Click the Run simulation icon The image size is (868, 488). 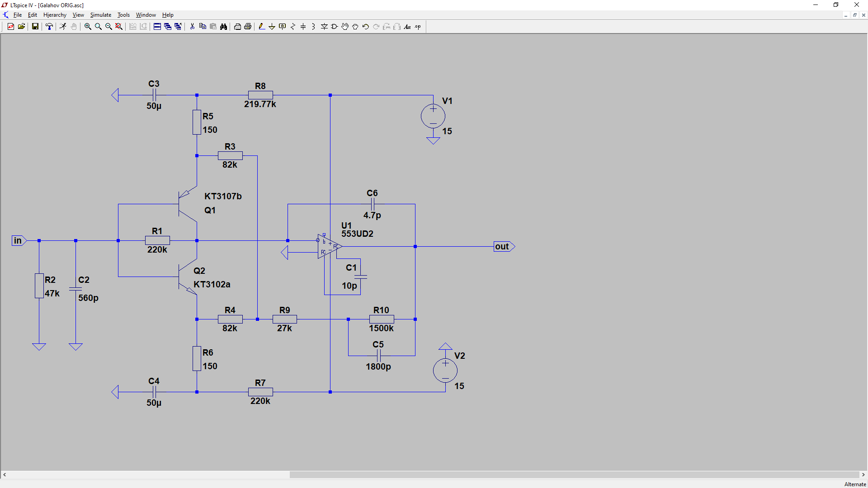(63, 27)
